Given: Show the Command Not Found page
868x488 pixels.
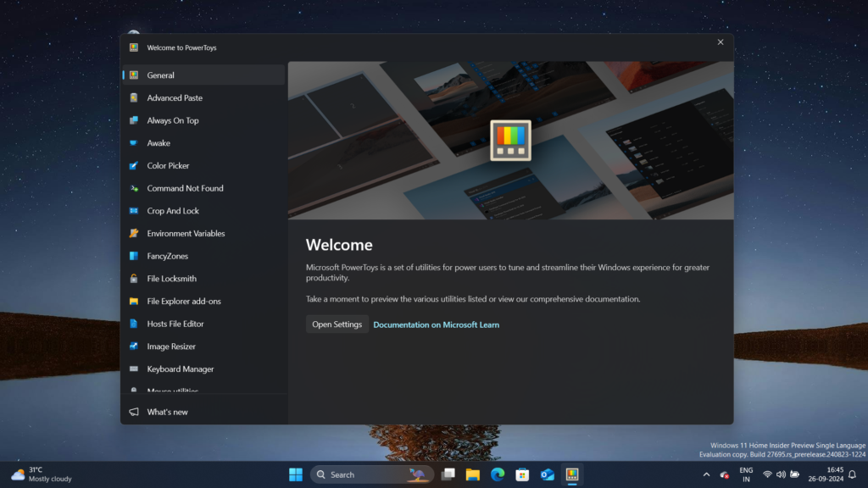Looking at the screenshot, I should [203, 188].
